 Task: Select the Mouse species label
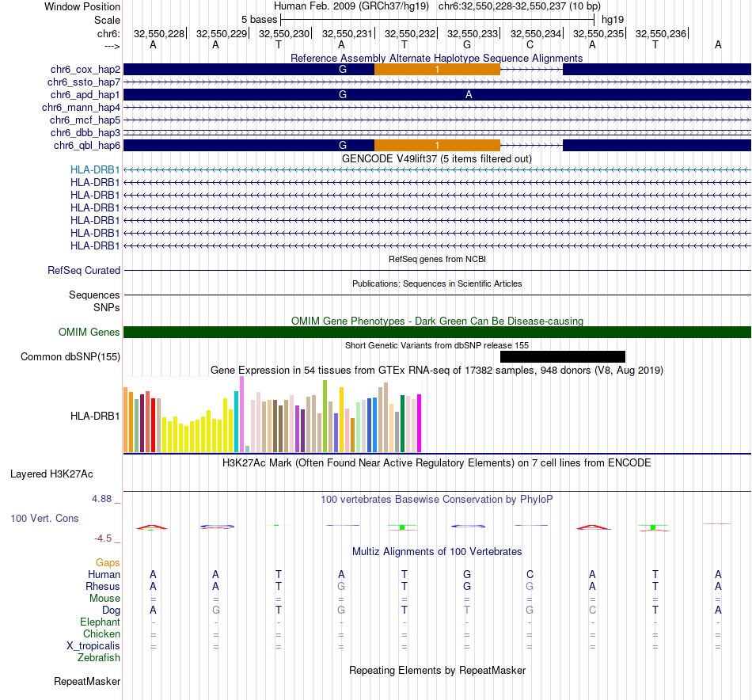[104, 599]
